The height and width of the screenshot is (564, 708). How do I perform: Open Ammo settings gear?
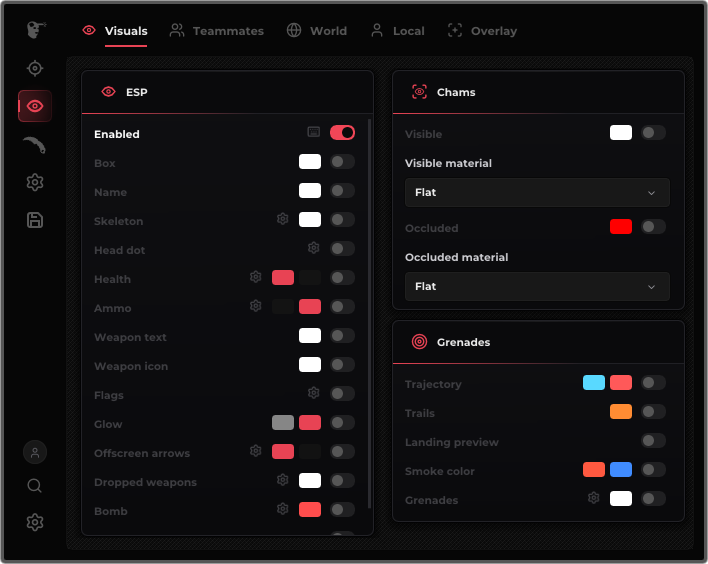(x=256, y=306)
